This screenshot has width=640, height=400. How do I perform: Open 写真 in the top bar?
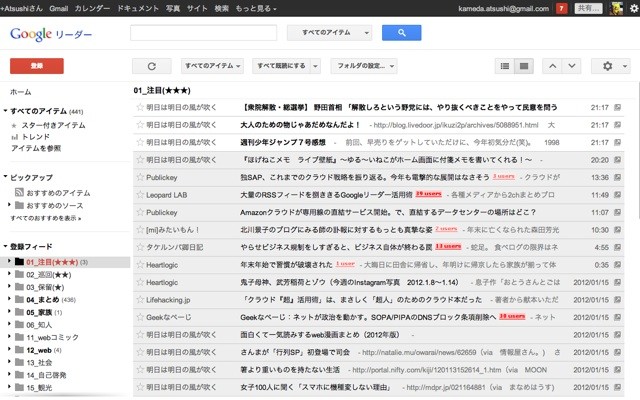pos(173,8)
